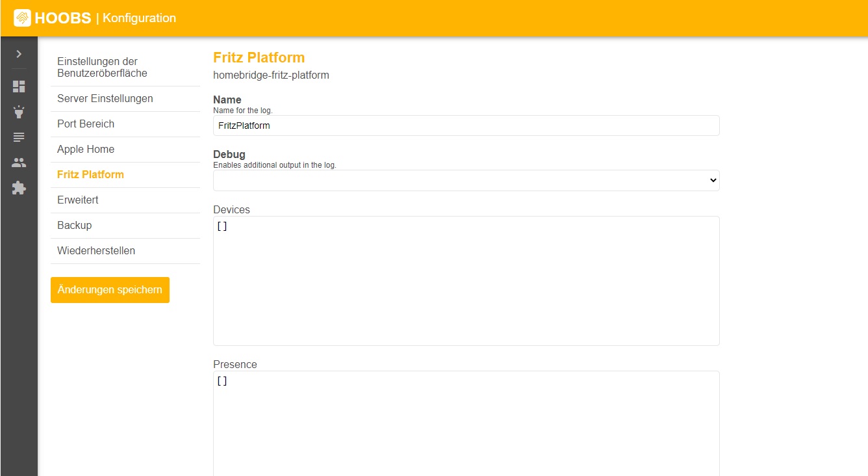Select the Fritz Platform menu entry
The height and width of the screenshot is (476, 868).
click(x=90, y=175)
